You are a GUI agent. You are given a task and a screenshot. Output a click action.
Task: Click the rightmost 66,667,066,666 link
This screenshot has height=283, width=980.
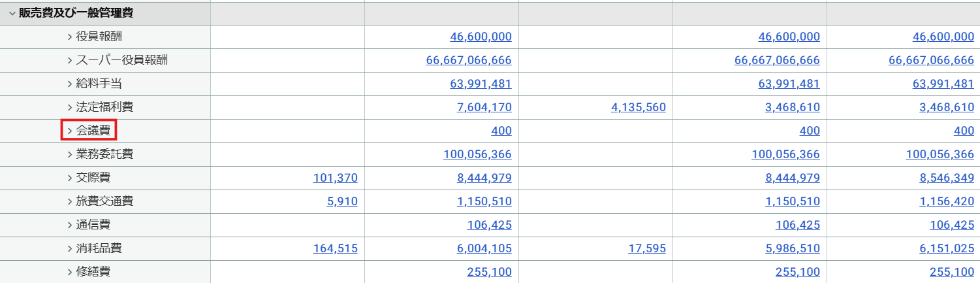click(931, 60)
